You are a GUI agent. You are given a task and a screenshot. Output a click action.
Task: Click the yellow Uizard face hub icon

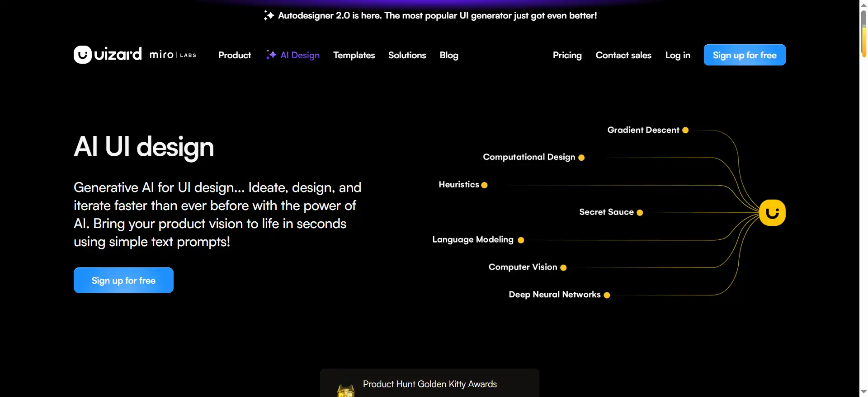[772, 213]
